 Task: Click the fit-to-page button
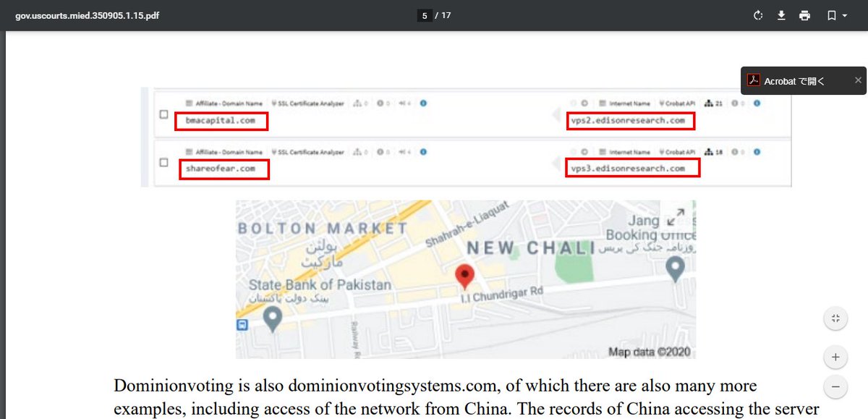(x=835, y=318)
